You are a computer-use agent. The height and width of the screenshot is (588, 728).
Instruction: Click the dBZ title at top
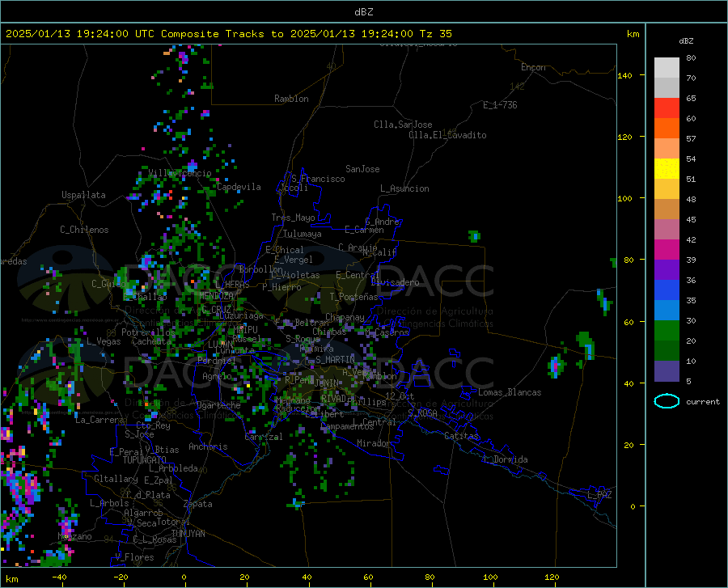(363, 12)
